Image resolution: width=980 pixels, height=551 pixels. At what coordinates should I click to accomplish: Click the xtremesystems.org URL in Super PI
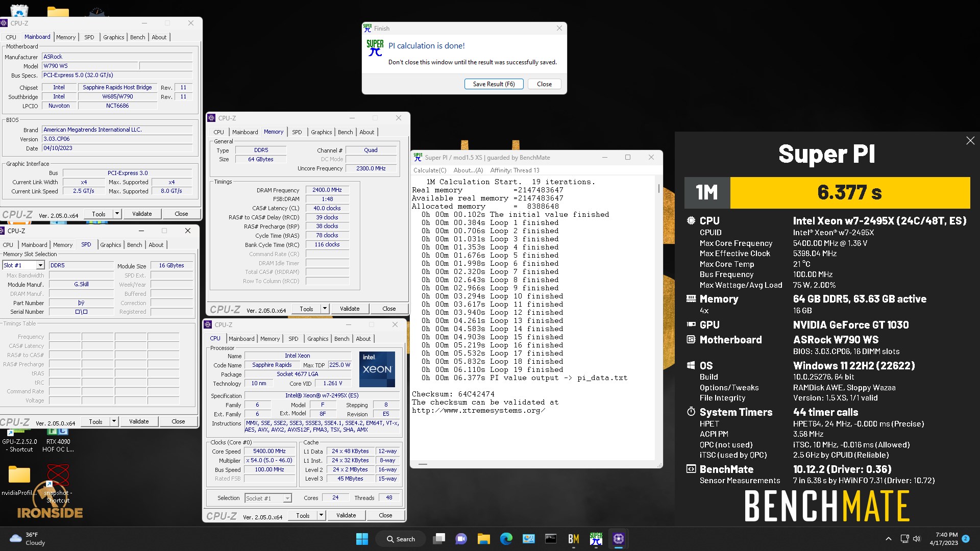[x=478, y=411]
